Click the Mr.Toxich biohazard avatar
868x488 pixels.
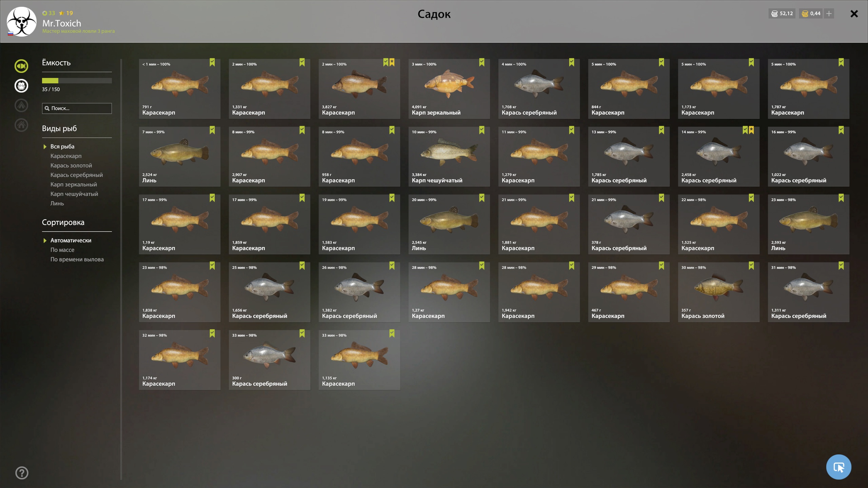coord(21,21)
